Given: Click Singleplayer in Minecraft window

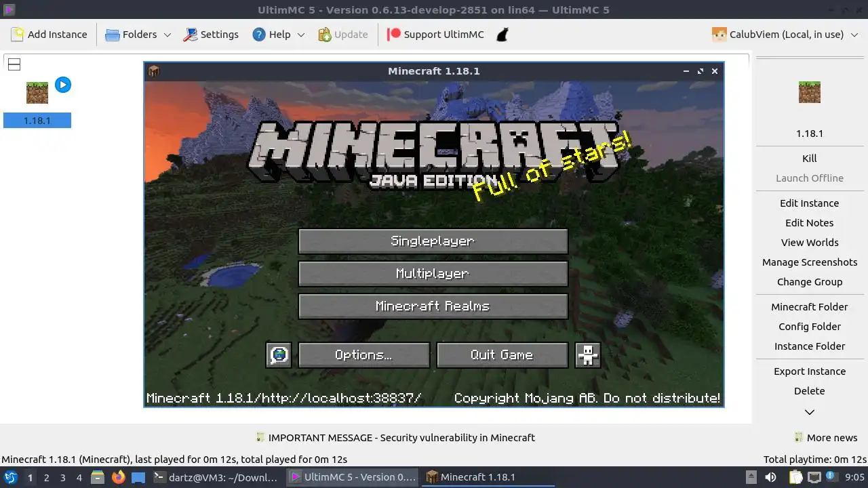Looking at the screenshot, I should click(433, 241).
